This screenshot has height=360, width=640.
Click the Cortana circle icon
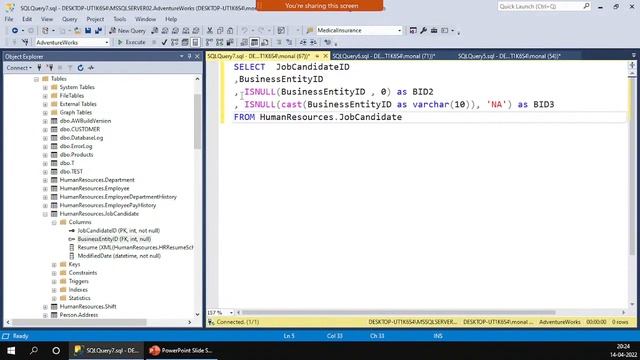tap(56, 351)
